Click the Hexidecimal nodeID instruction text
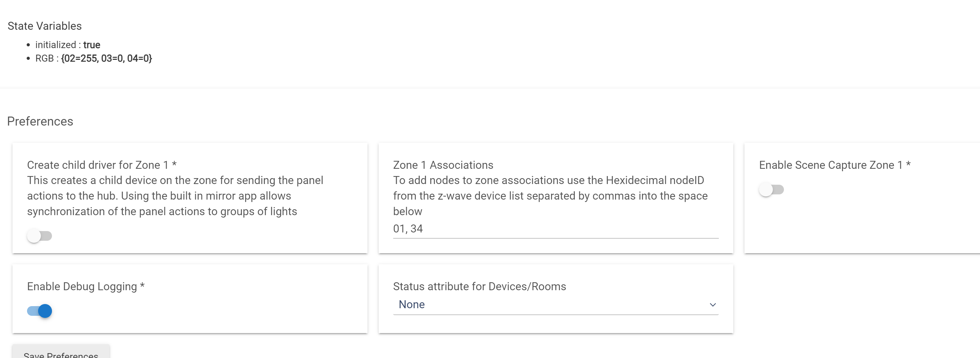 click(x=550, y=196)
